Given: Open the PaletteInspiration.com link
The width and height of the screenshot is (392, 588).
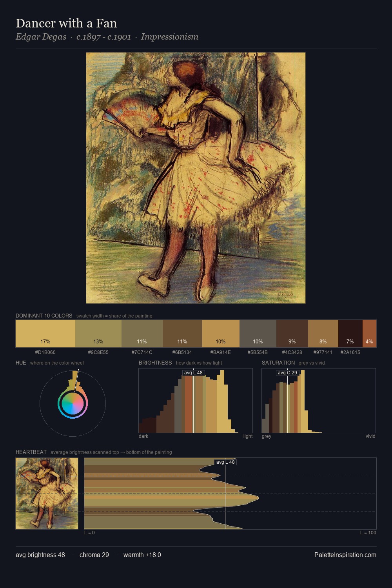Looking at the screenshot, I should pyautogui.click(x=345, y=555).
